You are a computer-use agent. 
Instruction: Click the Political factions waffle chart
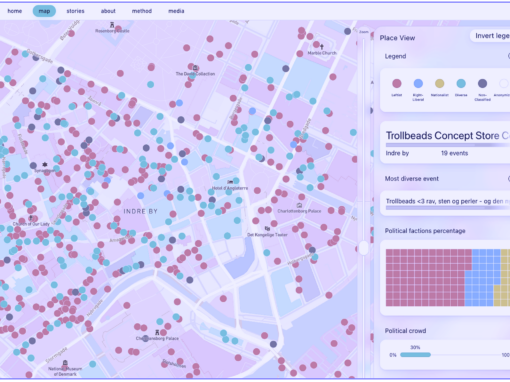click(x=448, y=278)
